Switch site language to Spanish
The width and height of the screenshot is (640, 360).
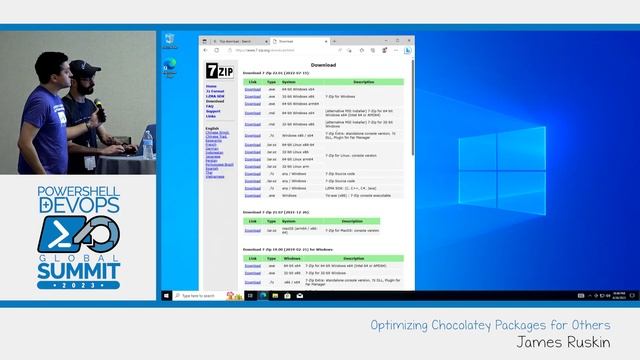coord(211,169)
